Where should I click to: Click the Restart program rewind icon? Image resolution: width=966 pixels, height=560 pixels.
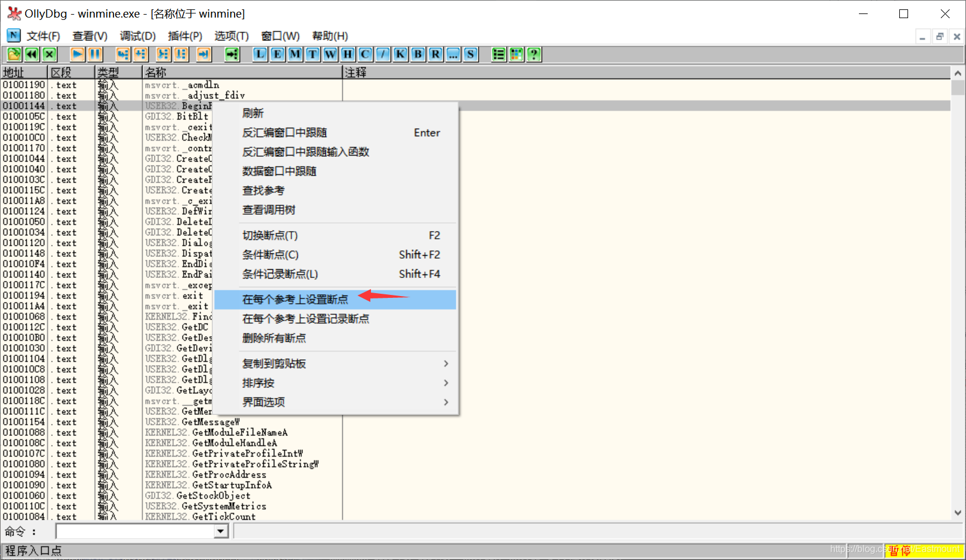point(32,54)
